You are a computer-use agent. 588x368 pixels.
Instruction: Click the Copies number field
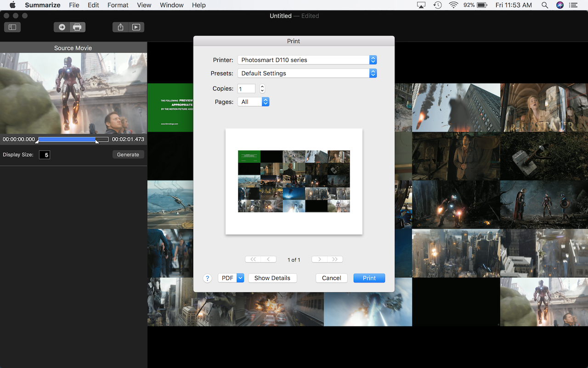pyautogui.click(x=247, y=89)
